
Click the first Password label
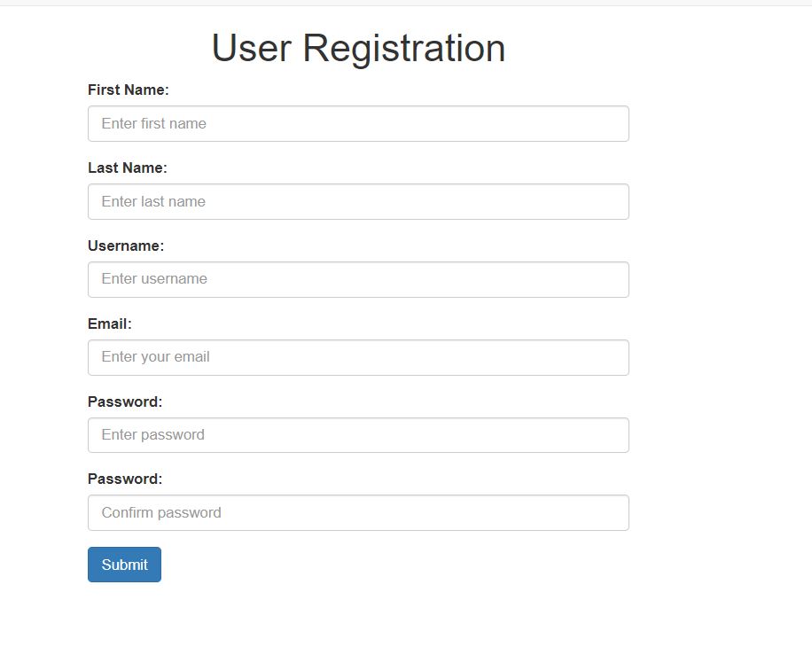[124, 401]
